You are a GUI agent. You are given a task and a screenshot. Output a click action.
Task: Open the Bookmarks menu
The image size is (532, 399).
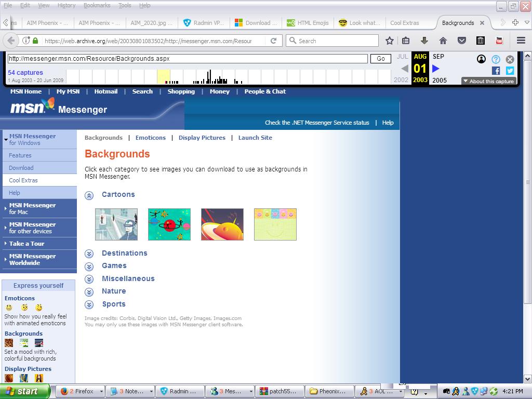point(97,5)
